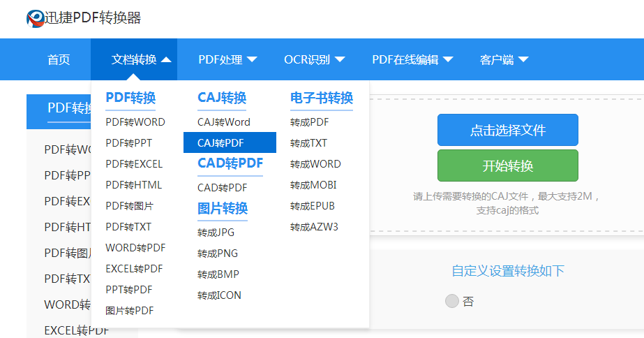Select 转成MOBI under 电子书转换
Image resolution: width=644 pixels, height=338 pixels.
[x=313, y=186]
